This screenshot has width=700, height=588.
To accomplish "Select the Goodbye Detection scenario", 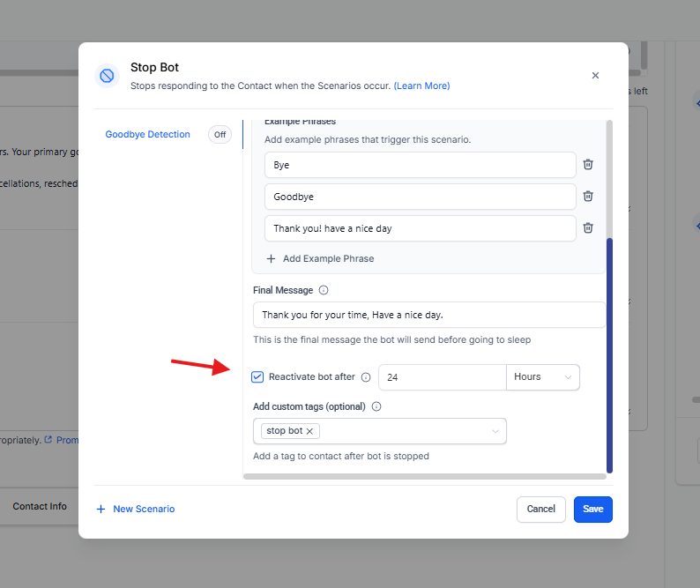I will click(x=147, y=135).
